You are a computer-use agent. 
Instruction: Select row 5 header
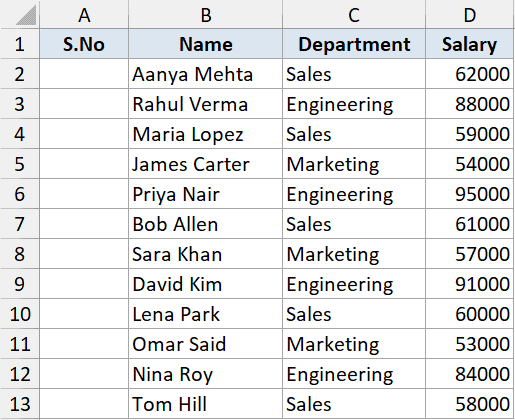(x=20, y=164)
